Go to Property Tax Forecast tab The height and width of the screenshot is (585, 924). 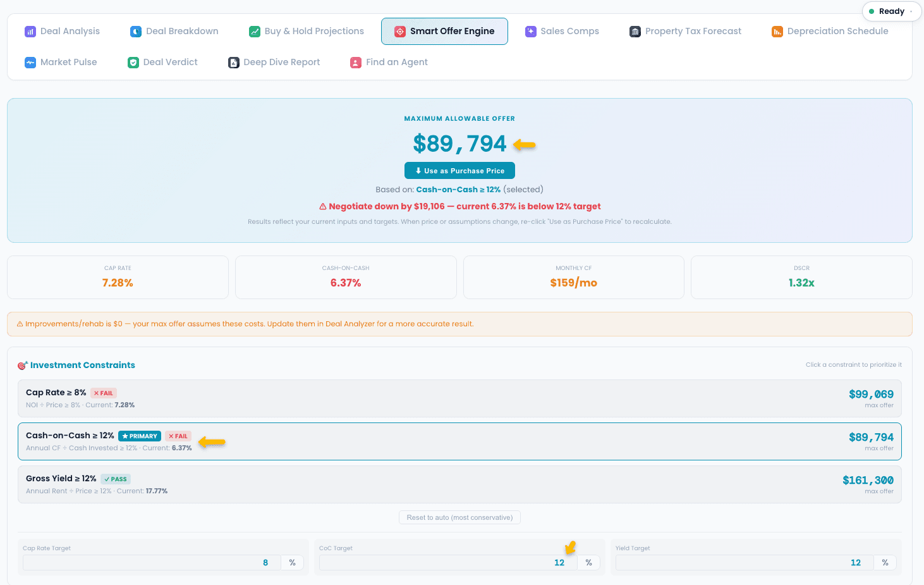(686, 31)
